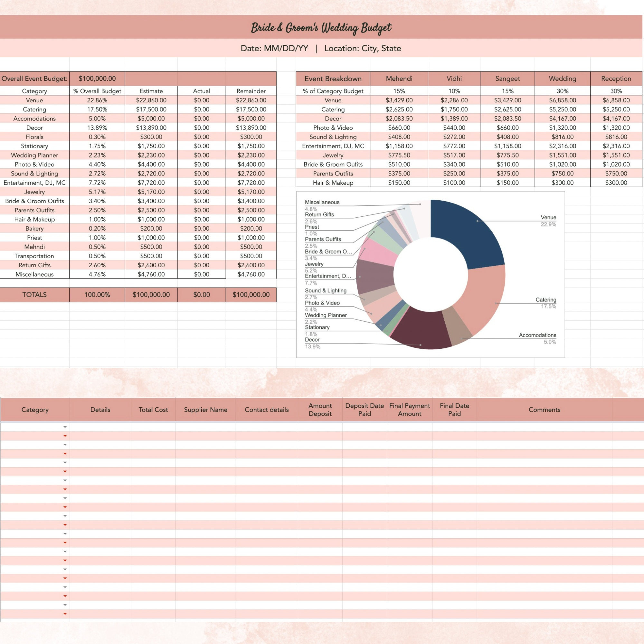Click the Overall Event Budget amount cell
Viewport: 644px width, 644px height.
(97, 79)
